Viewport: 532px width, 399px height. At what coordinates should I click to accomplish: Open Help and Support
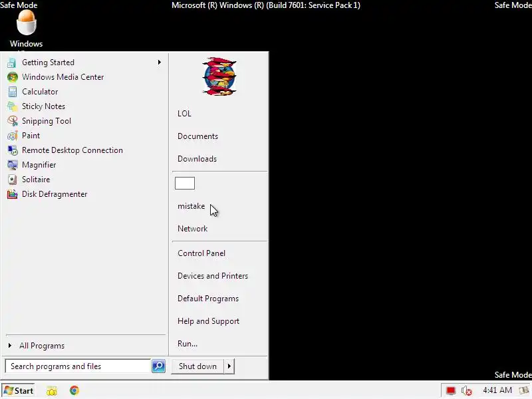208,321
